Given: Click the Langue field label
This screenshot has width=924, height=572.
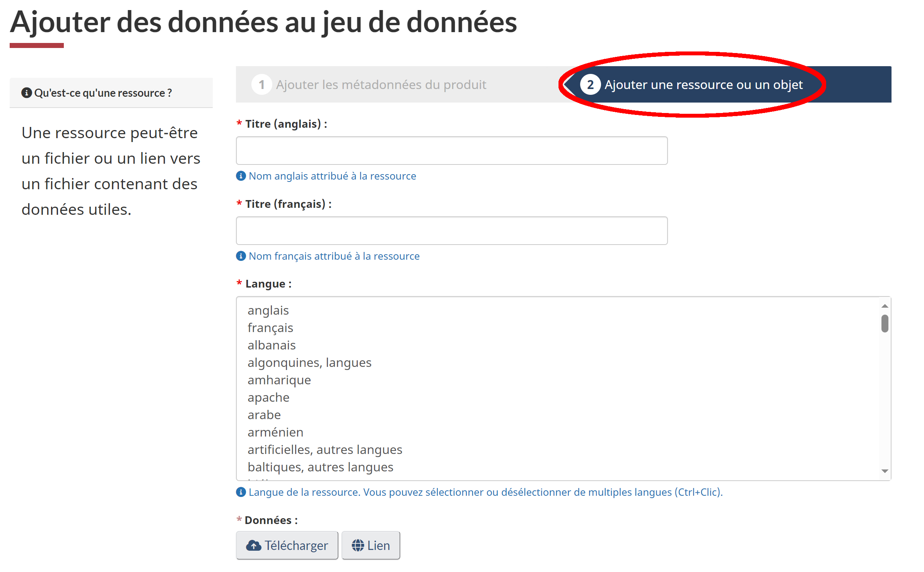Looking at the screenshot, I should 268,284.
